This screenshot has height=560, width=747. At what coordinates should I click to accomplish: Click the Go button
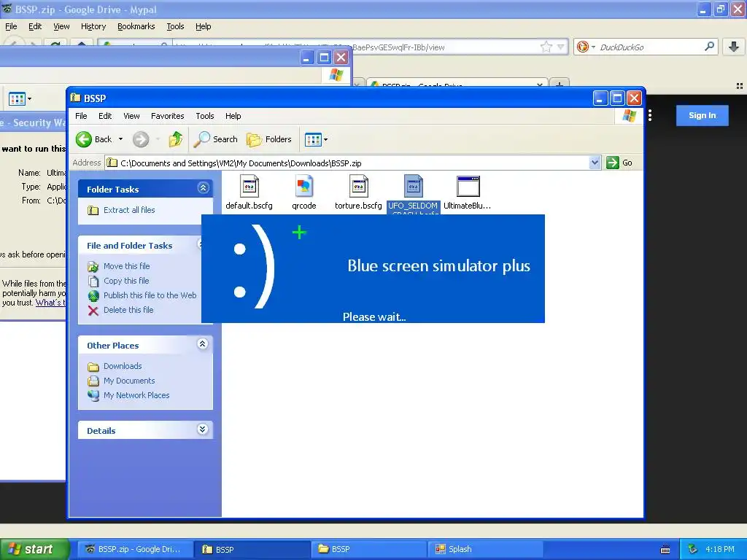619,163
